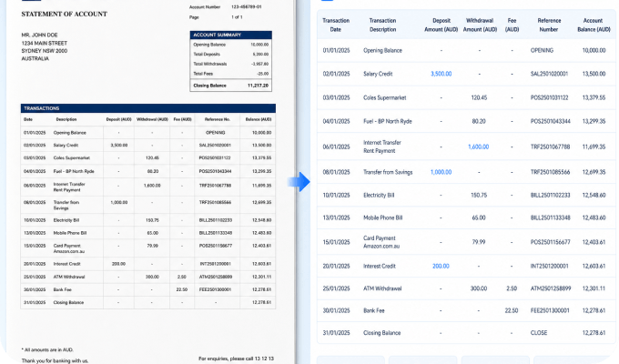Viewport: 619px width, 364px height.
Task: Click reference ATM2501258899 in the extracted table
Action: point(551,288)
